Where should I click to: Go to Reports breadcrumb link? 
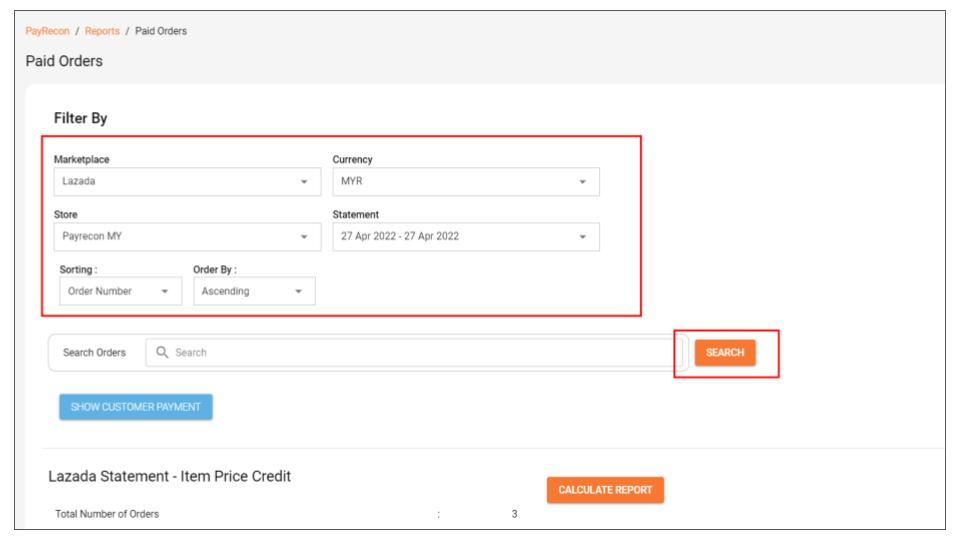[x=102, y=31]
